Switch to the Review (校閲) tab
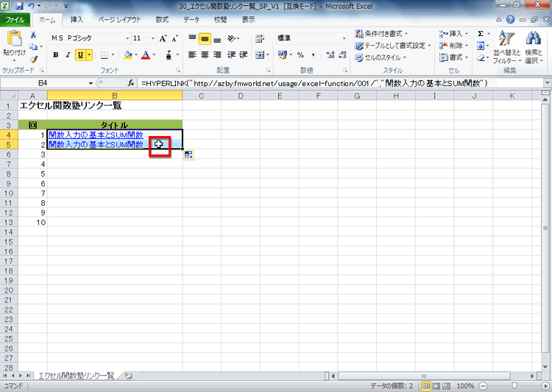This screenshot has height=392, width=552. pyautogui.click(x=220, y=20)
